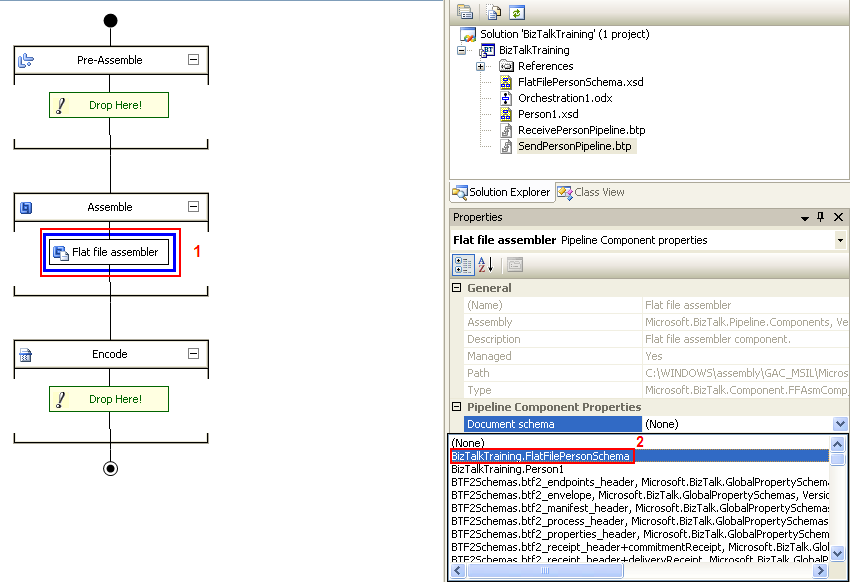Select Orchestration1.odx in Solution Explorer

[565, 98]
